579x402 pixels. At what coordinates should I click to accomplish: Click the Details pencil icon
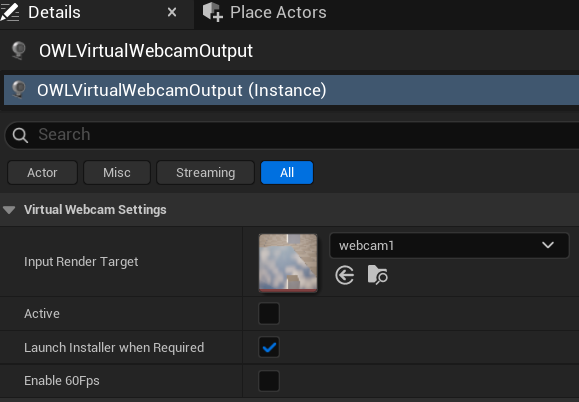tap(10, 12)
